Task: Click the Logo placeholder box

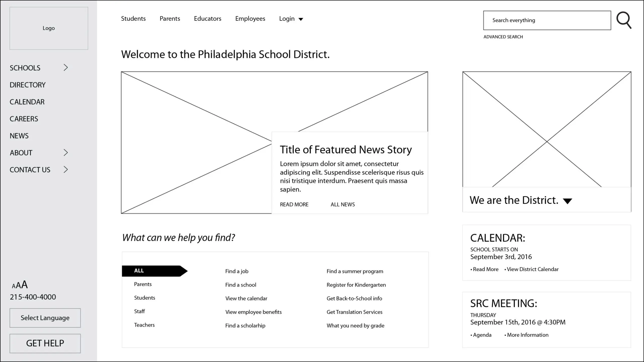Action: (49, 28)
